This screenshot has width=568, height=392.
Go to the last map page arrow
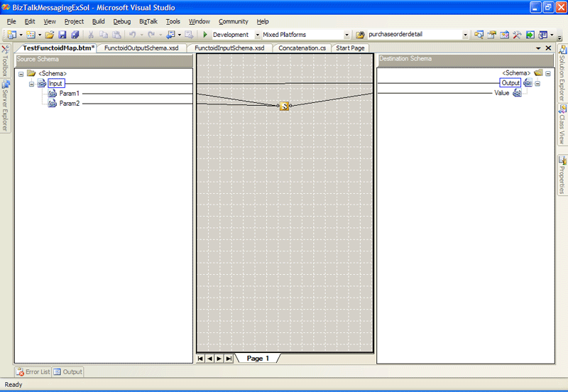pos(229,359)
